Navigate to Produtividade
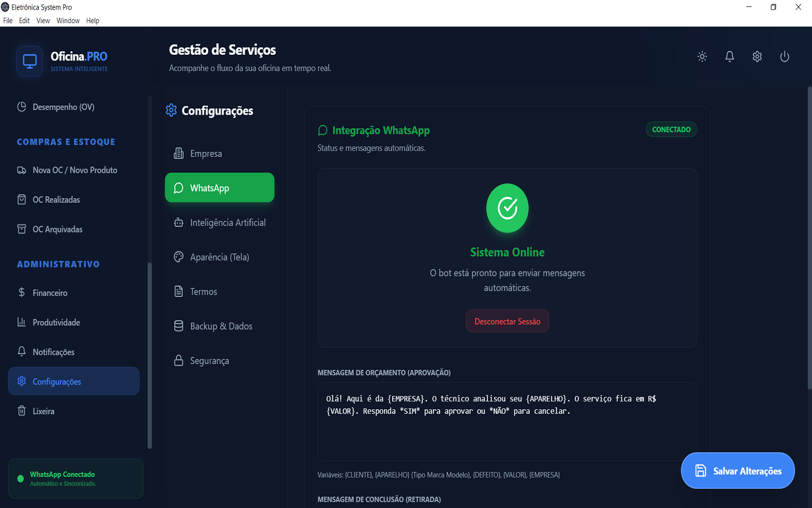 (x=74, y=322)
